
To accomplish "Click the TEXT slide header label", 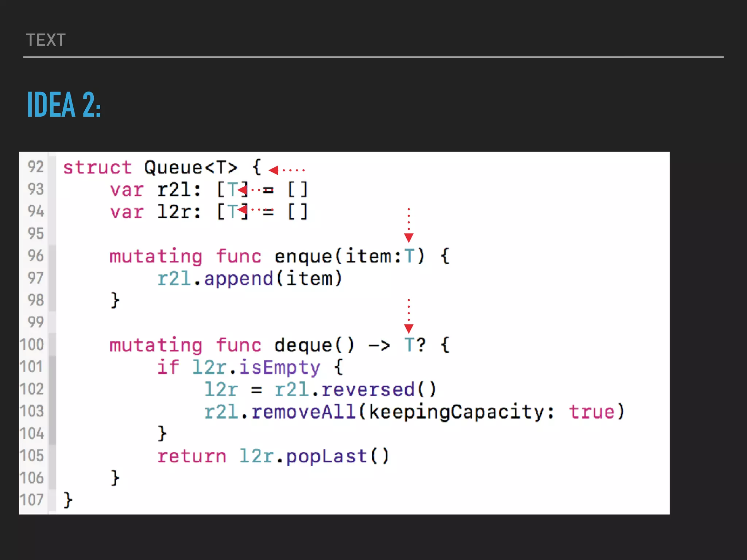I will pyautogui.click(x=46, y=40).
